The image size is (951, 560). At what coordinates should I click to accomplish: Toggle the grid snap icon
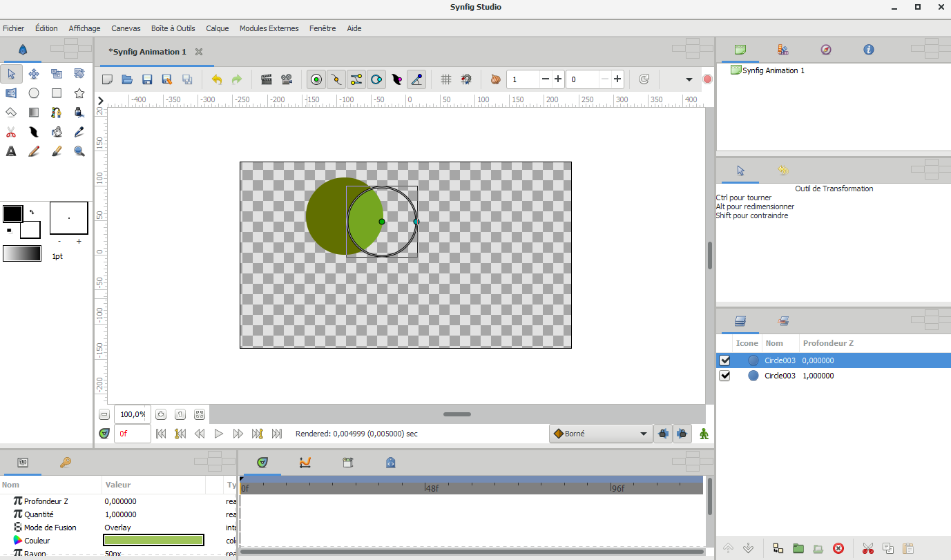pos(465,79)
